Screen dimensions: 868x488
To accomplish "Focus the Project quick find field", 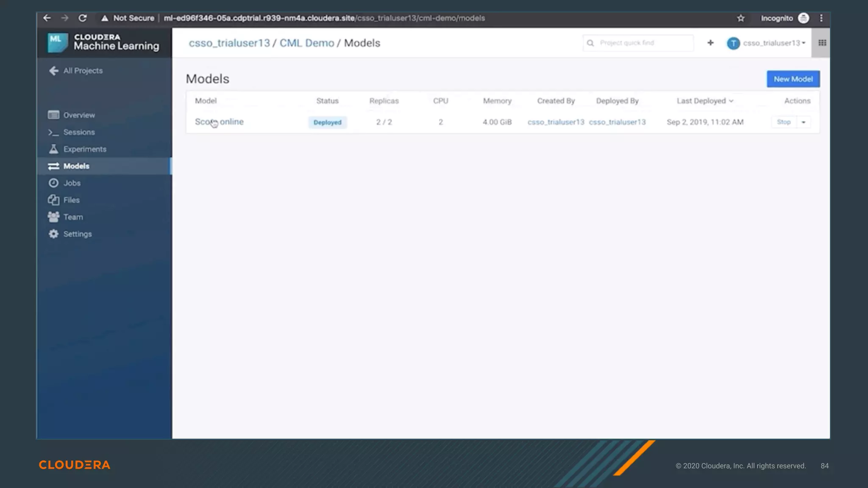I will (x=642, y=43).
